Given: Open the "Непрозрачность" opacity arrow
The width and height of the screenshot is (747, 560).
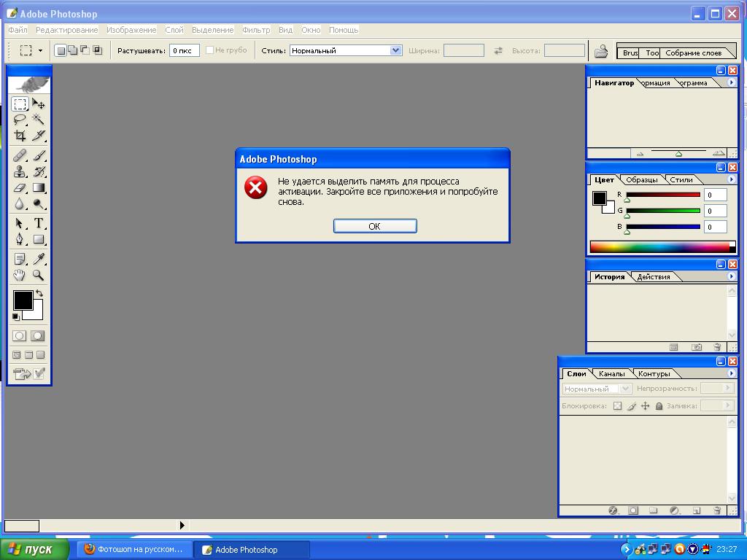Looking at the screenshot, I should (727, 388).
